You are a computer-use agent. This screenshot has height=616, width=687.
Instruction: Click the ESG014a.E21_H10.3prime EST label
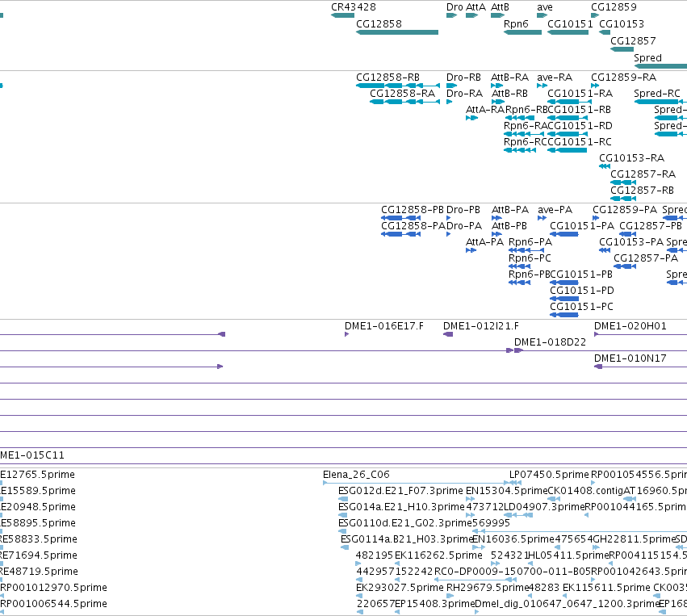pos(401,507)
